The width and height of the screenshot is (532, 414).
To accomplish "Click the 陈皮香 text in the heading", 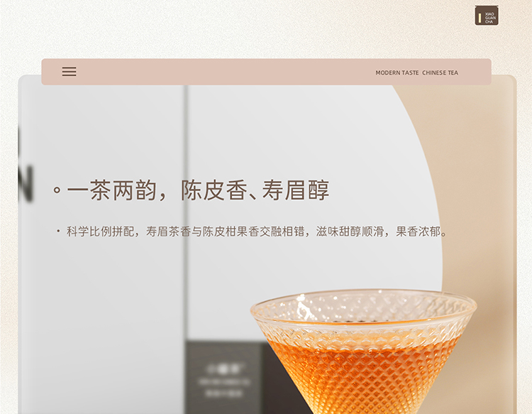I will pos(208,190).
